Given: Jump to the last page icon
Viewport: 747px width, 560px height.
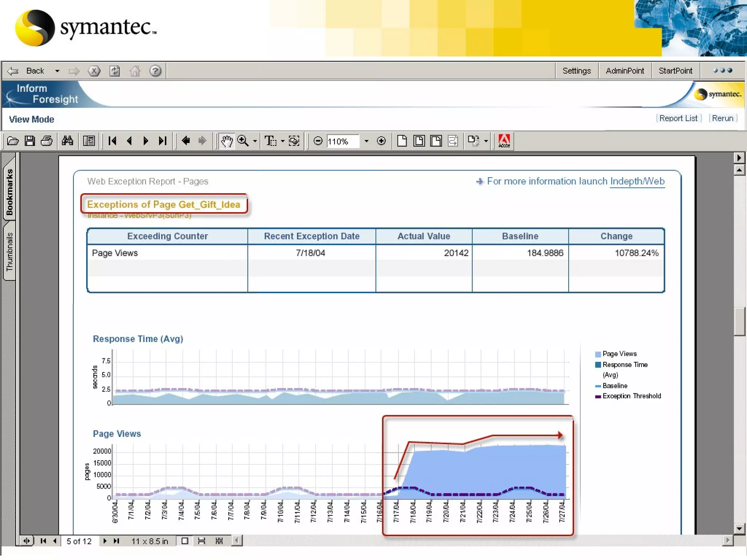Looking at the screenshot, I should pyautogui.click(x=163, y=141).
